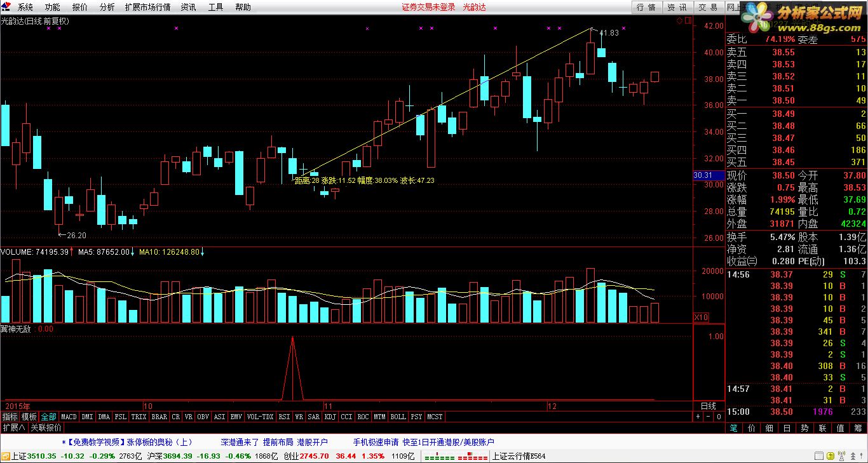The width and height of the screenshot is (868, 463).
Task: Switch to the 筹 tab
Action: tap(858, 429)
